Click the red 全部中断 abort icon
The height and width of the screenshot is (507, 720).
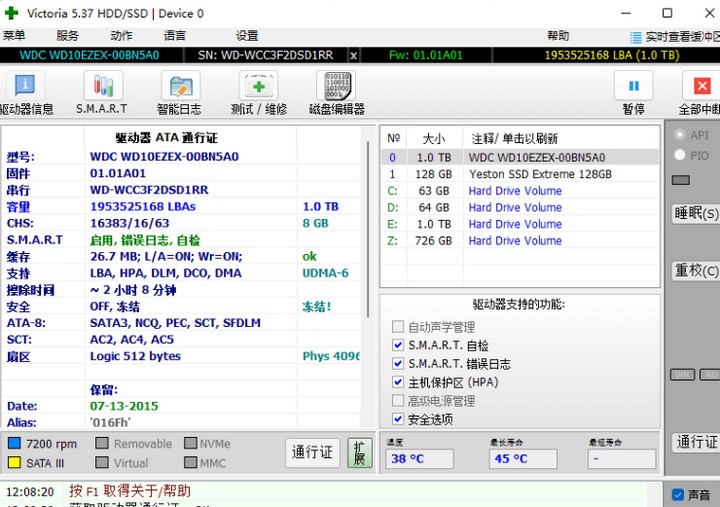coord(696,86)
